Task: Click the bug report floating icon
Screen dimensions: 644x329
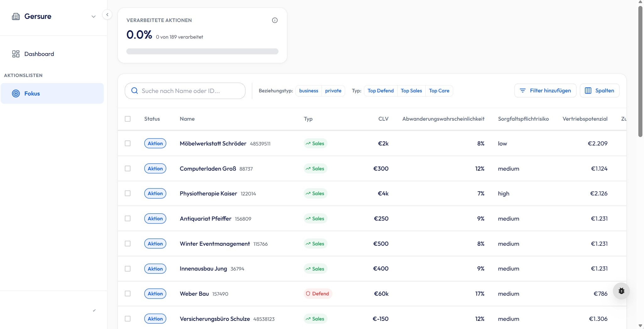Action: point(621,291)
